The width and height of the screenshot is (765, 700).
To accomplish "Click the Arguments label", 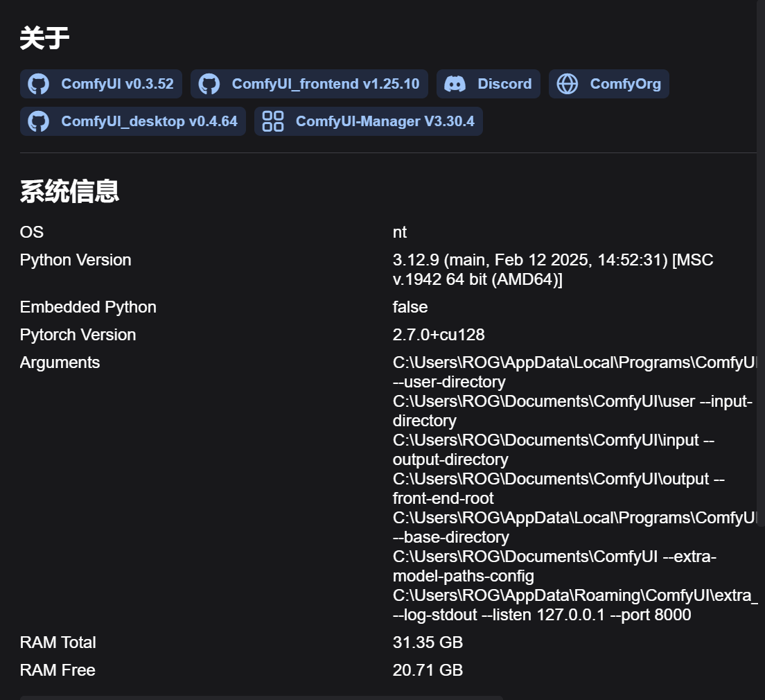I will [x=60, y=362].
